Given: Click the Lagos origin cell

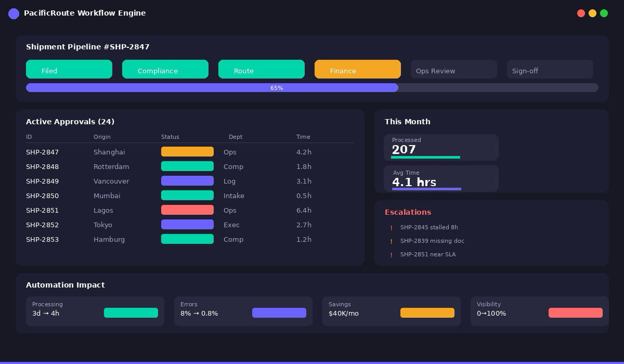Looking at the screenshot, I should [103, 211].
